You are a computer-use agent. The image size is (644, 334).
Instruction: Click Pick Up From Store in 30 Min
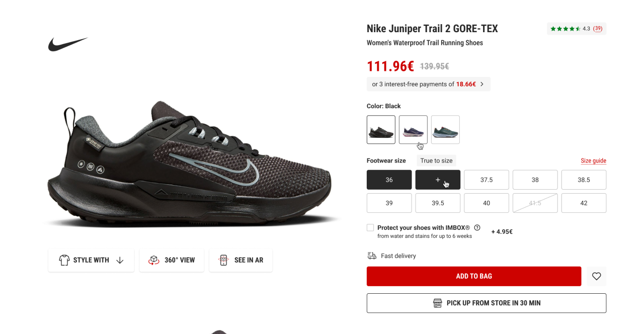pos(487,303)
